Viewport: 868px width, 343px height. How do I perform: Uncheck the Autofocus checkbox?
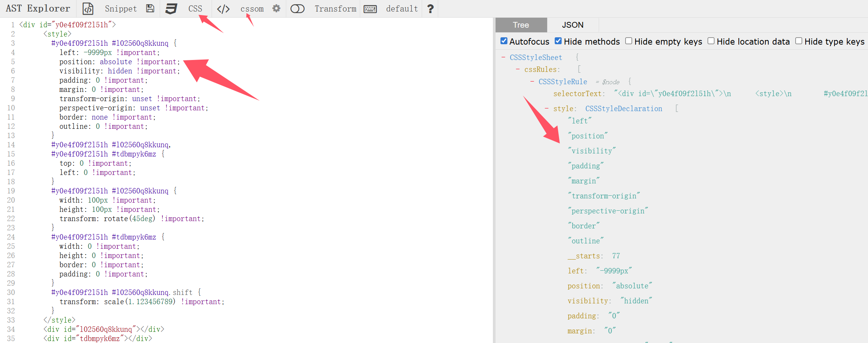504,41
